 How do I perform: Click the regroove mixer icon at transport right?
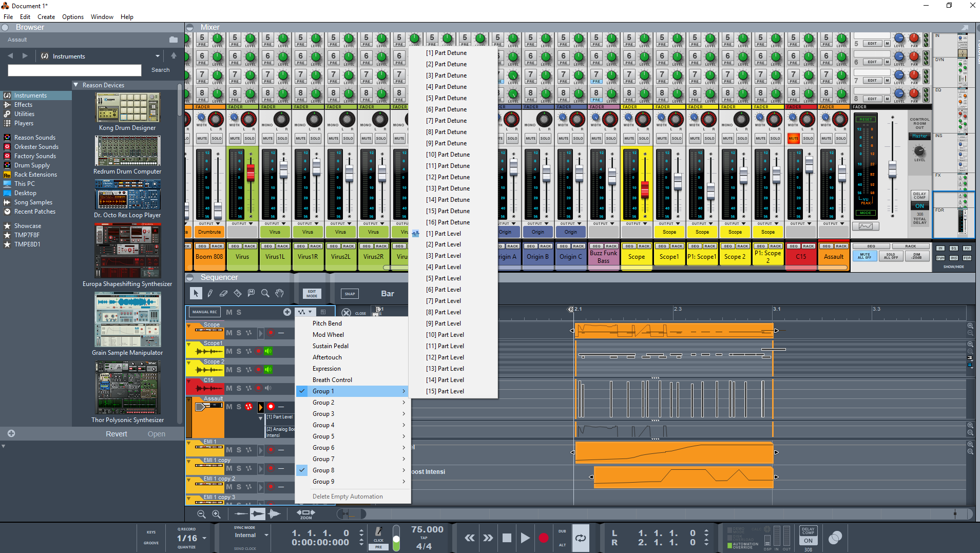pyautogui.click(x=835, y=538)
